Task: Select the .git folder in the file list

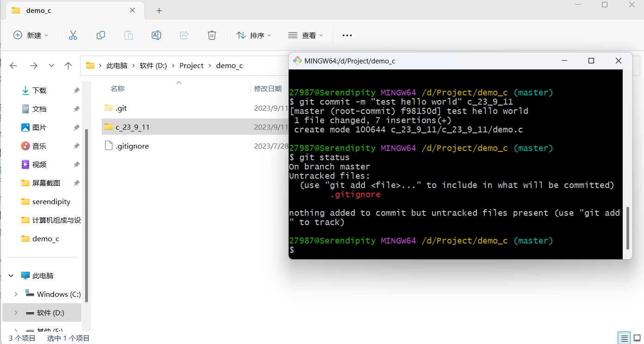Action: coord(121,108)
